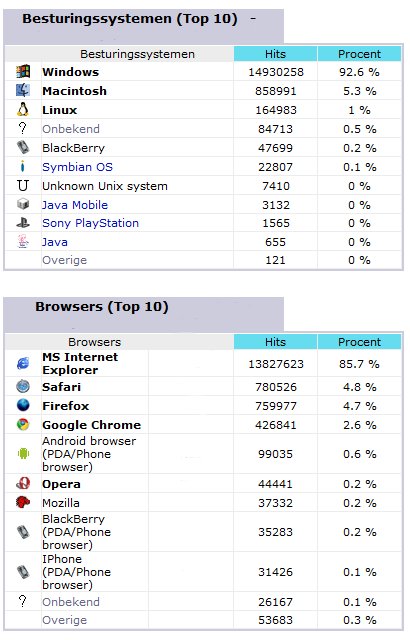Click the Linux penguin icon
The image size is (410, 640).
[23, 109]
